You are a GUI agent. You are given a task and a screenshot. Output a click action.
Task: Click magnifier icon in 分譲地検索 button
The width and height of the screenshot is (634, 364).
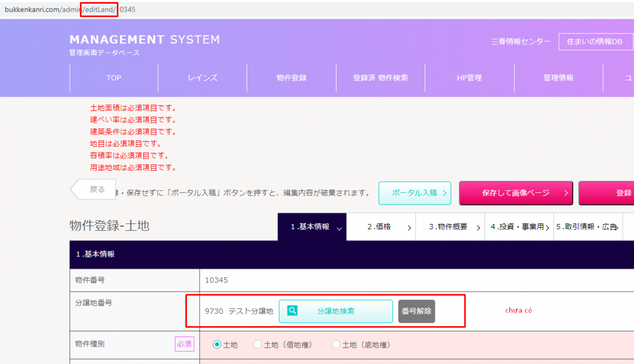point(292,311)
